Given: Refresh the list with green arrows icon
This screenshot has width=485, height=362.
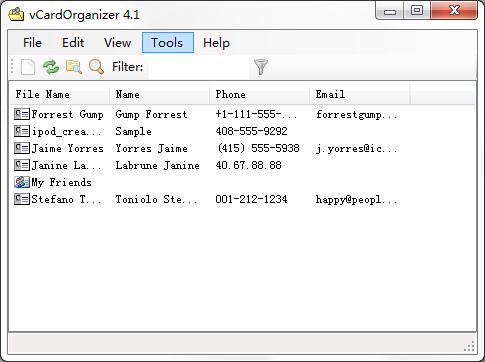Looking at the screenshot, I should (x=51, y=67).
